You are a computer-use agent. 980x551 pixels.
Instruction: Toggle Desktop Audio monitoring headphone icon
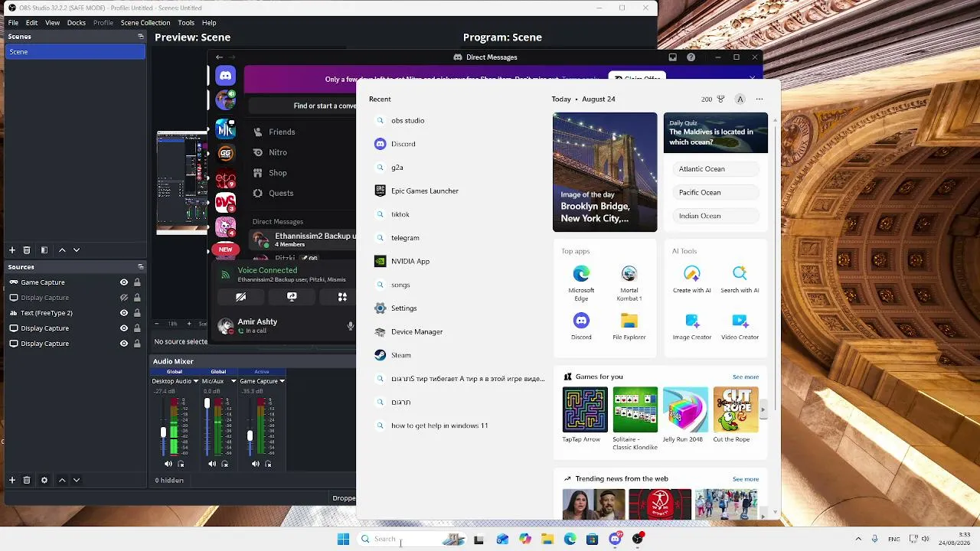point(181,464)
